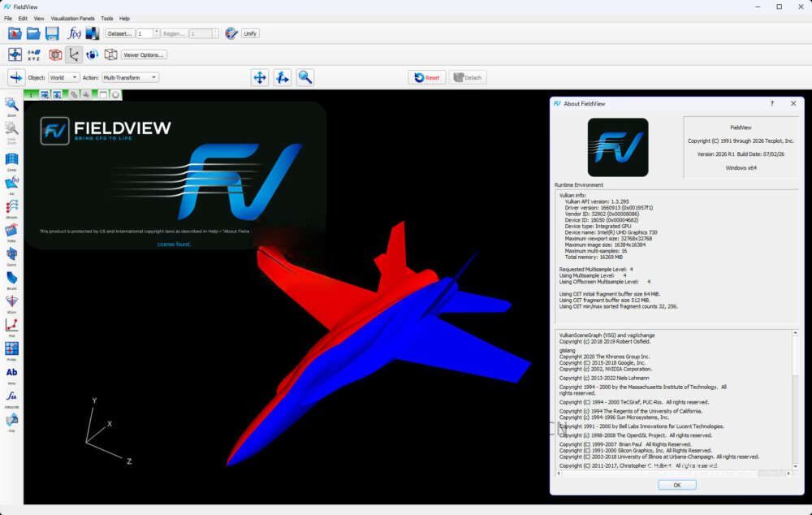Open Viewer Options... dialog
Image resolution: width=812 pixels, height=515 pixels.
pos(144,55)
